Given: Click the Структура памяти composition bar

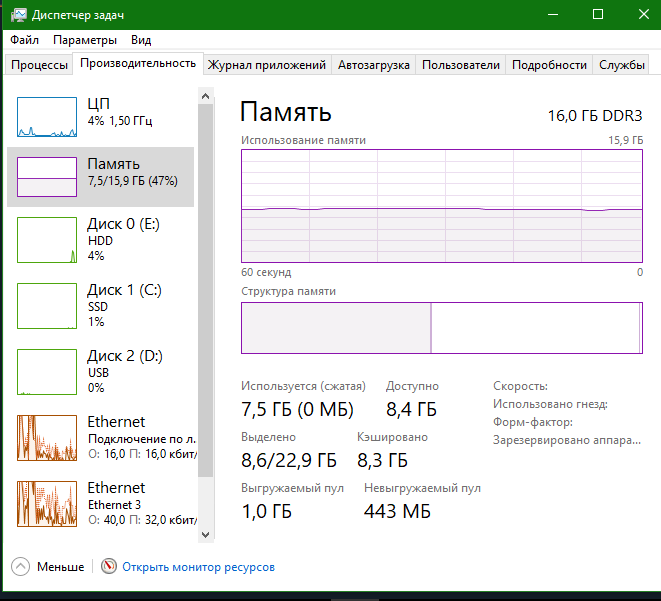Looking at the screenshot, I should tap(442, 328).
